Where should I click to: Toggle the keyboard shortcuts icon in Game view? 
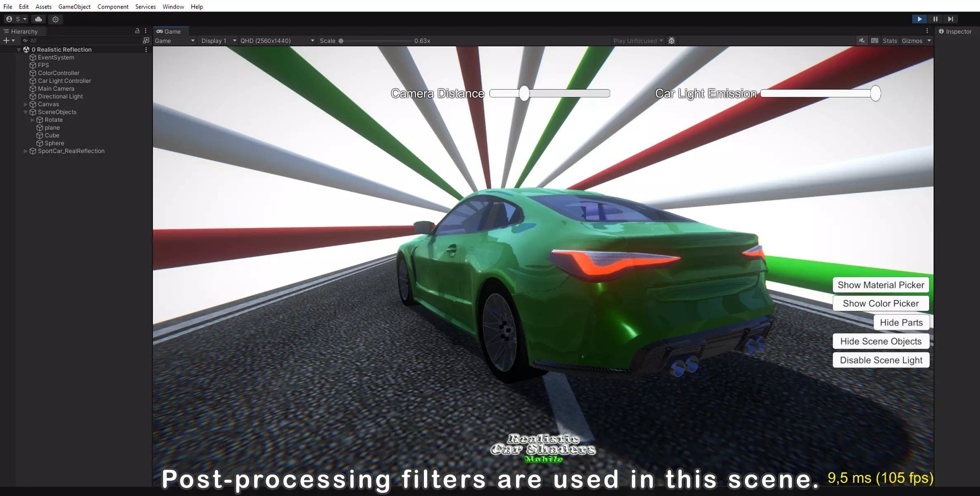[874, 41]
